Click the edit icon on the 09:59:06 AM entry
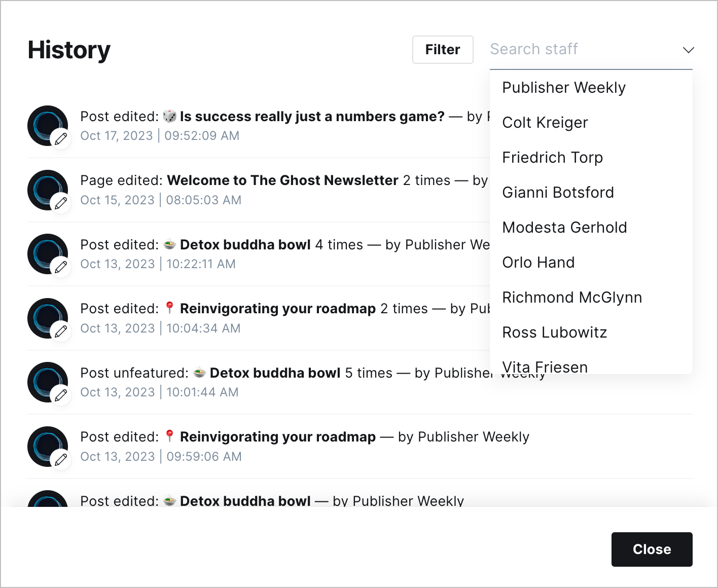 click(61, 459)
